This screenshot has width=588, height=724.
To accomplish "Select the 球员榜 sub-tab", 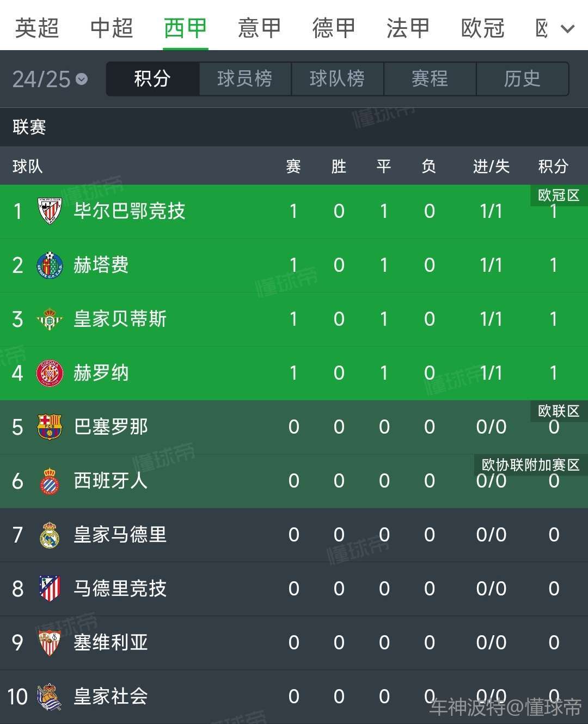I will coord(245,79).
